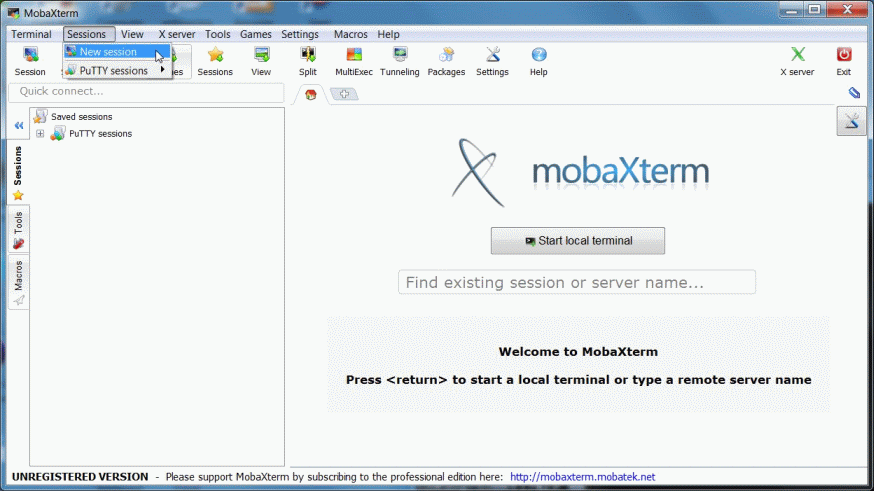Open the Tools menu

[217, 34]
